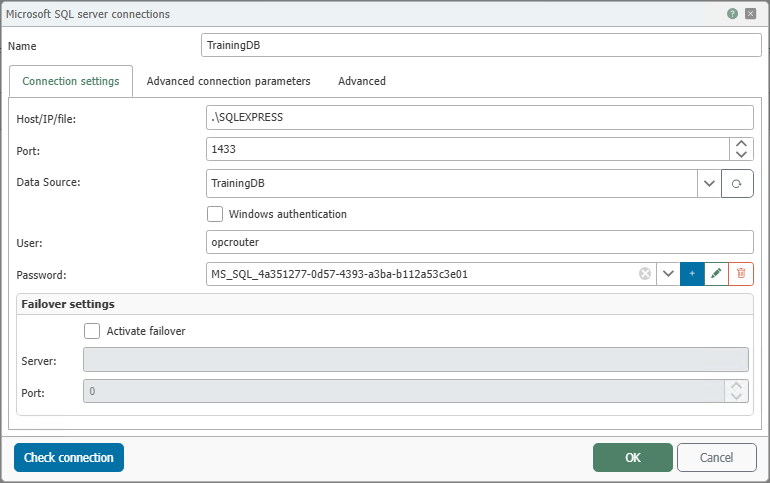Delete the password with trash icon
The height and width of the screenshot is (483, 770).
(x=741, y=274)
